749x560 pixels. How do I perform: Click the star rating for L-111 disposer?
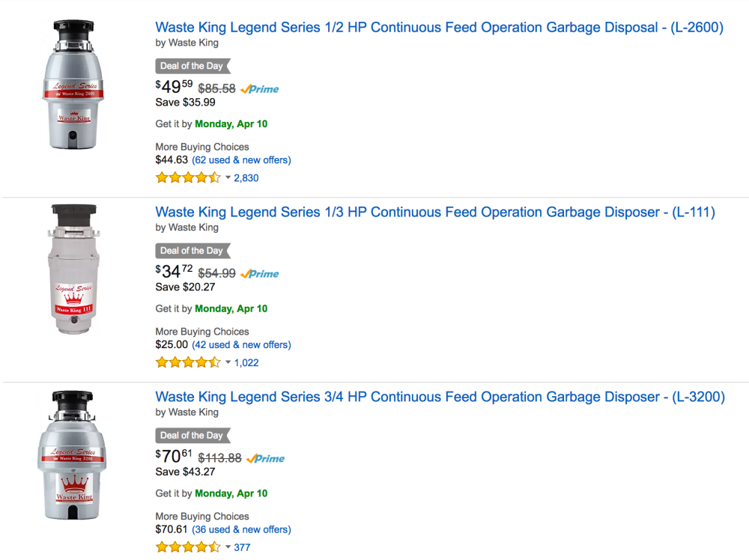188,363
